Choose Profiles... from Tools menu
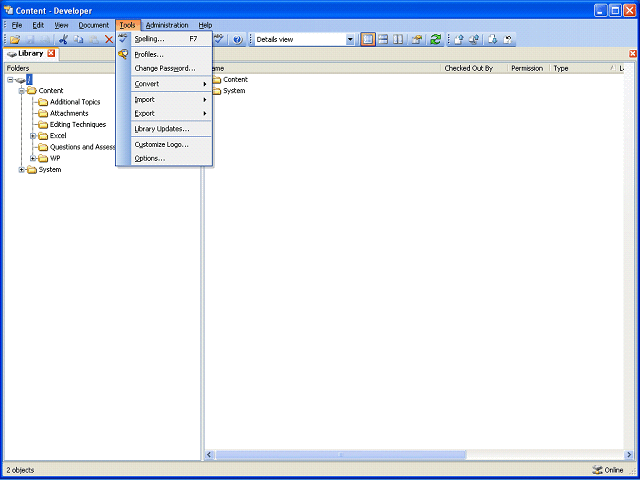This screenshot has height=480, width=640. 171,54
